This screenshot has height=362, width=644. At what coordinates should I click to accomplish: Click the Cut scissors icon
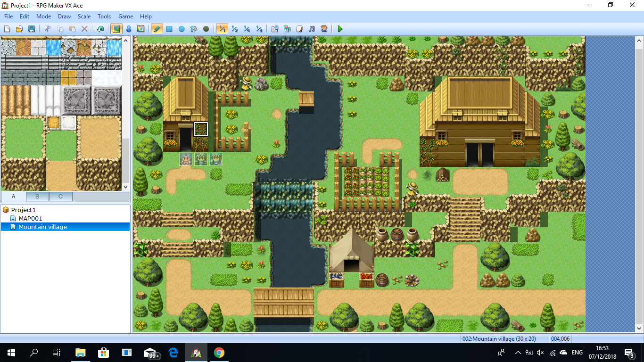point(48,29)
